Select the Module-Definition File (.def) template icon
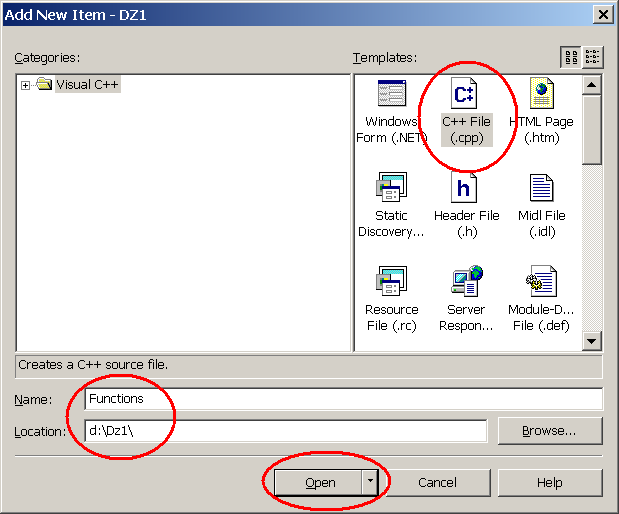This screenshot has height=514, width=619. (541, 281)
